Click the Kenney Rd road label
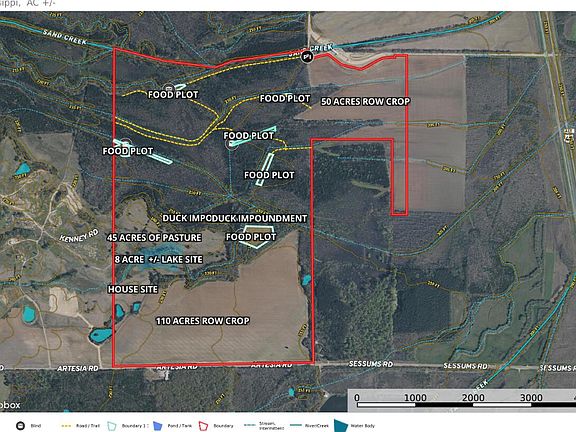This screenshot has width=576, height=432. click(79, 235)
